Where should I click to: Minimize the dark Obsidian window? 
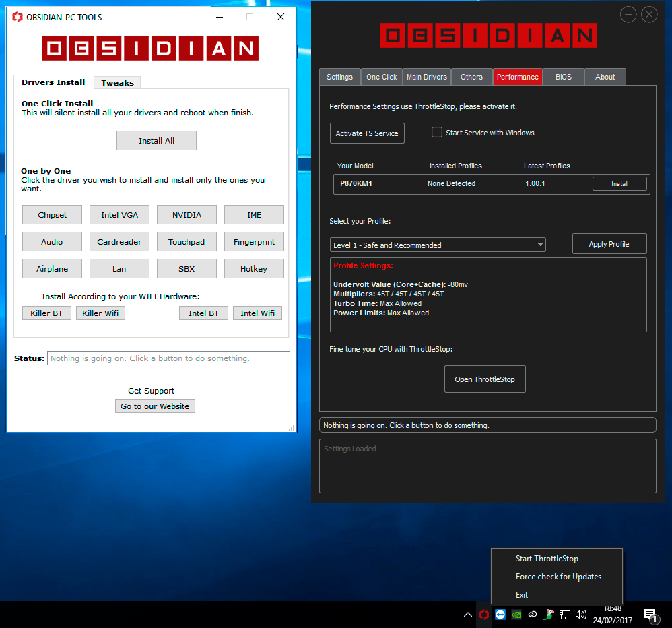click(x=628, y=15)
